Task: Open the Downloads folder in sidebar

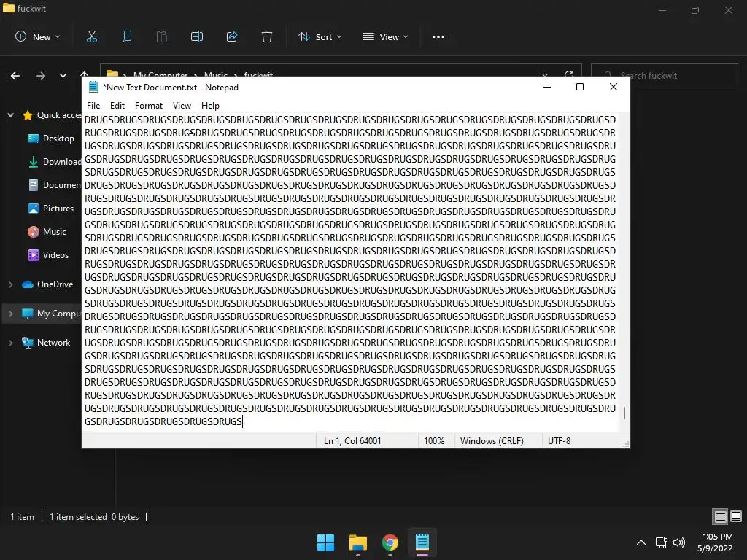Action: pos(55,162)
